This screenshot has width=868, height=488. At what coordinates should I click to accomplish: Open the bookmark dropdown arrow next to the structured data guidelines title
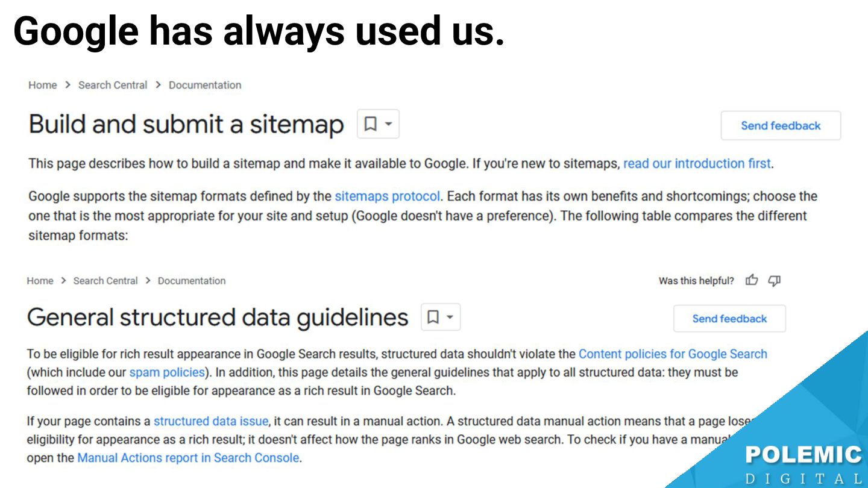coord(450,317)
